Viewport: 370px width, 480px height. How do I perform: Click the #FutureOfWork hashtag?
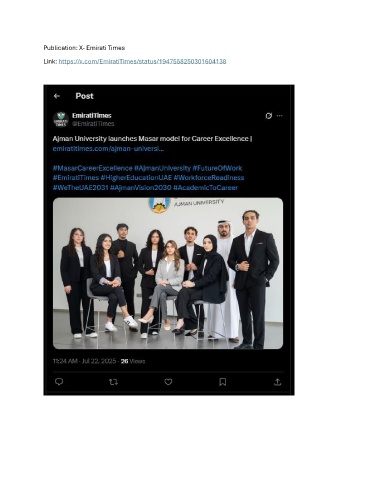click(217, 168)
